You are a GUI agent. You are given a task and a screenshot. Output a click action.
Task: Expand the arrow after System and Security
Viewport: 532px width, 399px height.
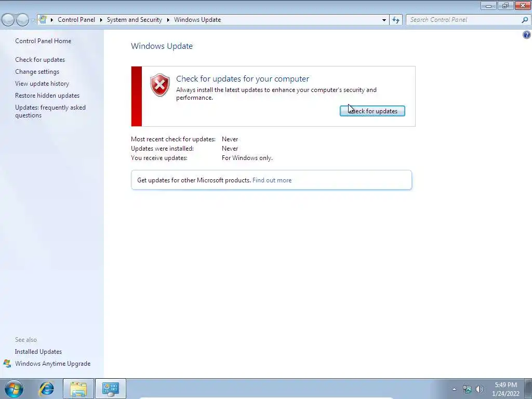tap(168, 20)
